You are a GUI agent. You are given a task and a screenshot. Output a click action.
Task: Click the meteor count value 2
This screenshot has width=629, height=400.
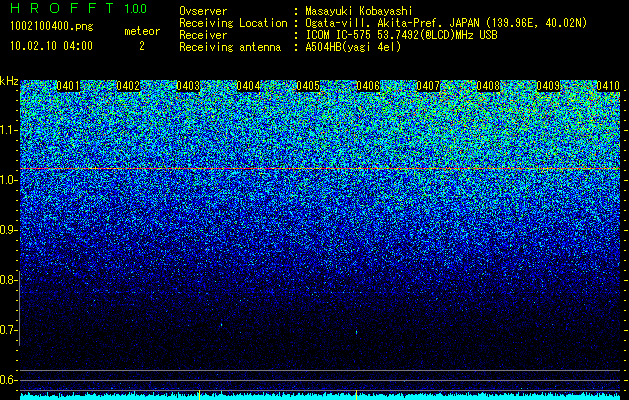click(x=142, y=46)
